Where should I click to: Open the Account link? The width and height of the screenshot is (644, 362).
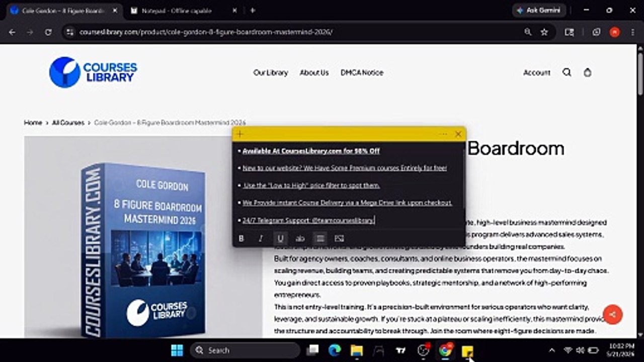(x=537, y=72)
